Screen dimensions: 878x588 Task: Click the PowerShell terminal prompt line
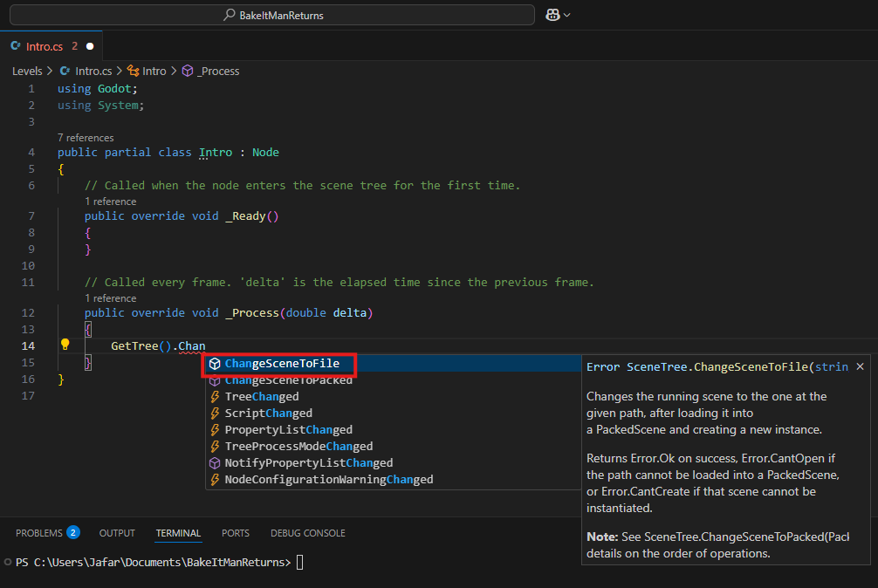[x=153, y=563]
